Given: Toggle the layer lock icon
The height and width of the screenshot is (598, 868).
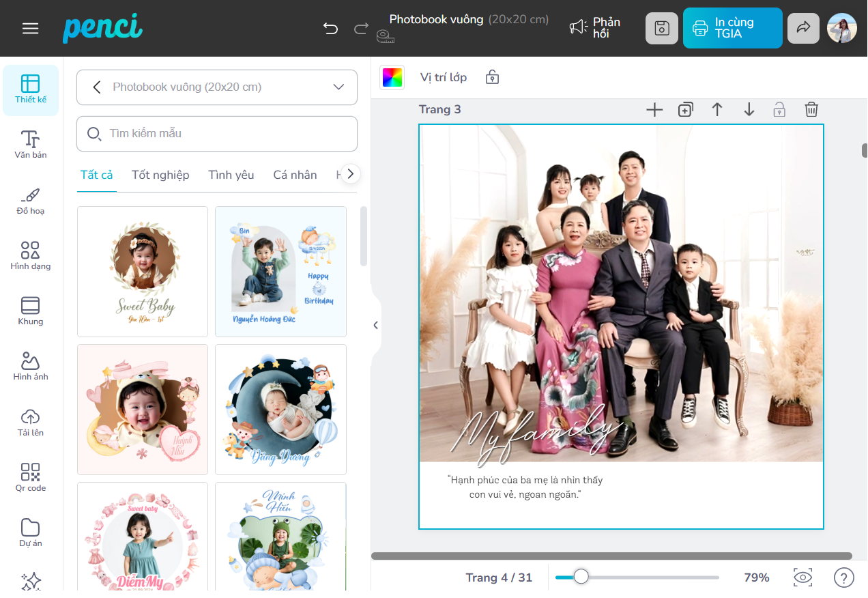Looking at the screenshot, I should click(492, 77).
